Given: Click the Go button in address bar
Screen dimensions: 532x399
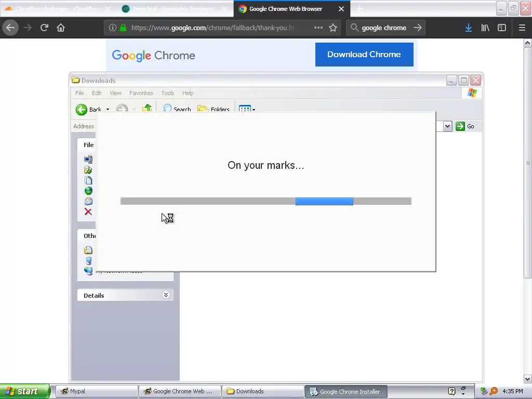Looking at the screenshot, I should point(465,126).
